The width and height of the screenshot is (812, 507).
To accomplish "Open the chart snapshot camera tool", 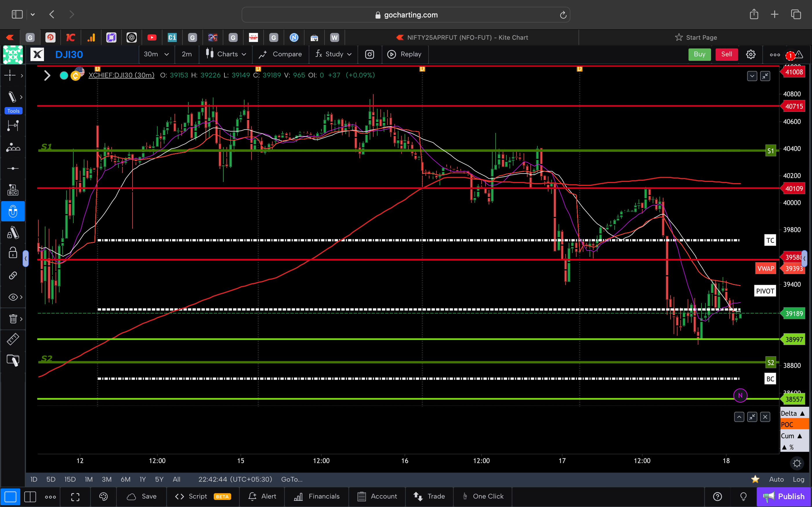I will coord(369,54).
